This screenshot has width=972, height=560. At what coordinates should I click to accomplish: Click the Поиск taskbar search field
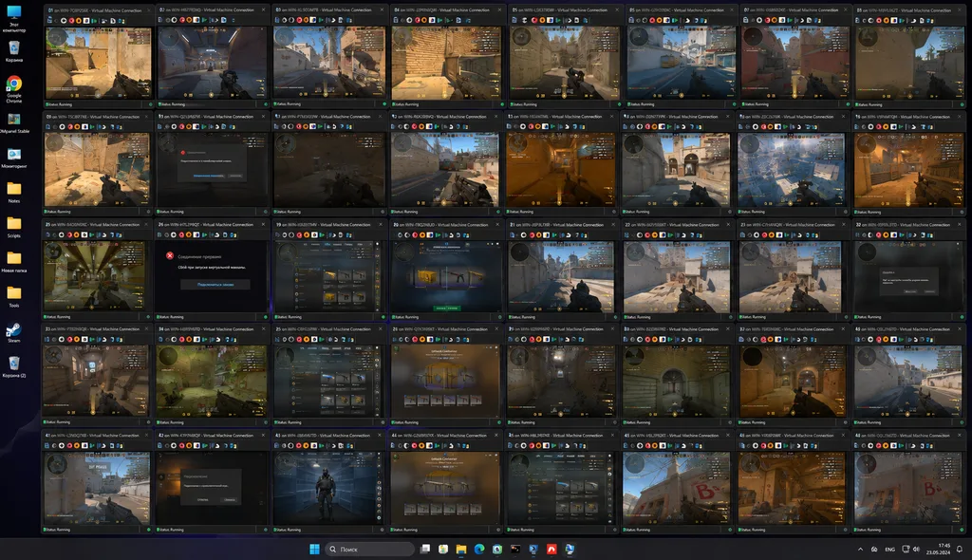coord(370,549)
